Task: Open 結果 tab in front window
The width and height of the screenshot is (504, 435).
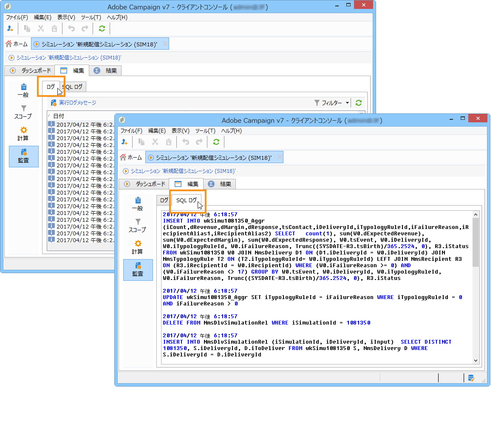Action: coord(220,184)
